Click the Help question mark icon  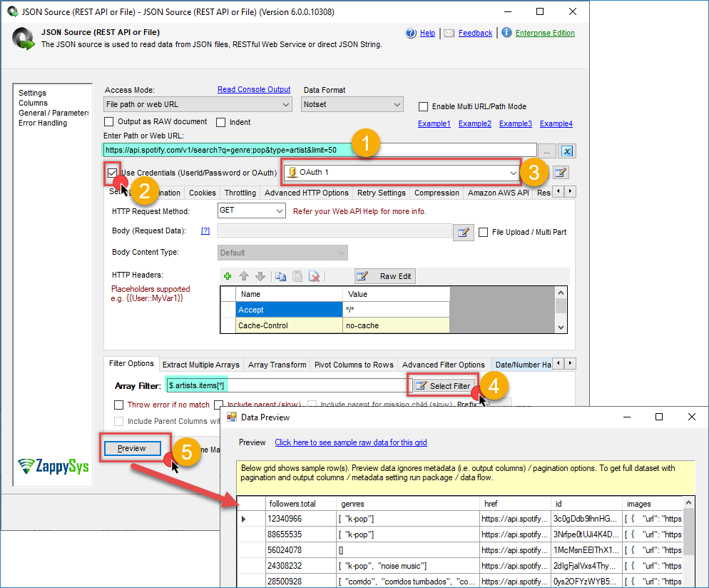point(411,33)
